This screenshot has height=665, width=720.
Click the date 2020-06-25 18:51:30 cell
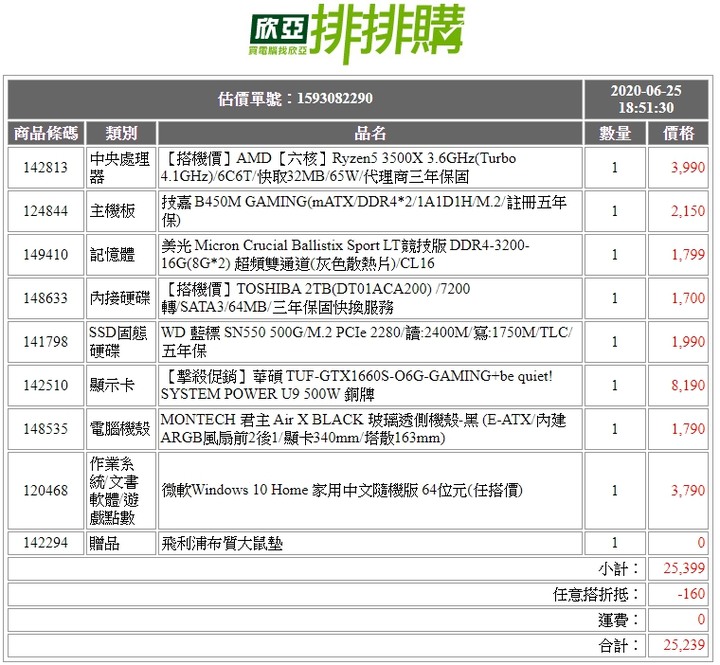(646, 99)
